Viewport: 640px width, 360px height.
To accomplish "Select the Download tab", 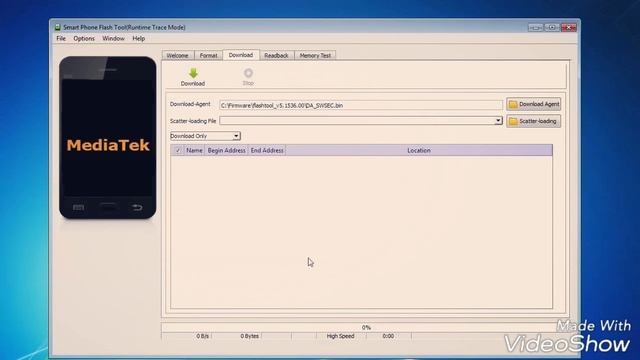I will [241, 55].
